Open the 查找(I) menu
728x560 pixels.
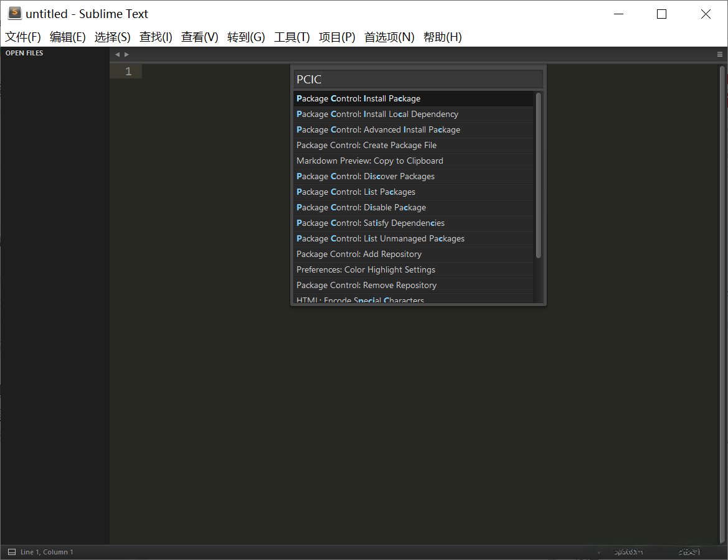pyautogui.click(x=156, y=37)
